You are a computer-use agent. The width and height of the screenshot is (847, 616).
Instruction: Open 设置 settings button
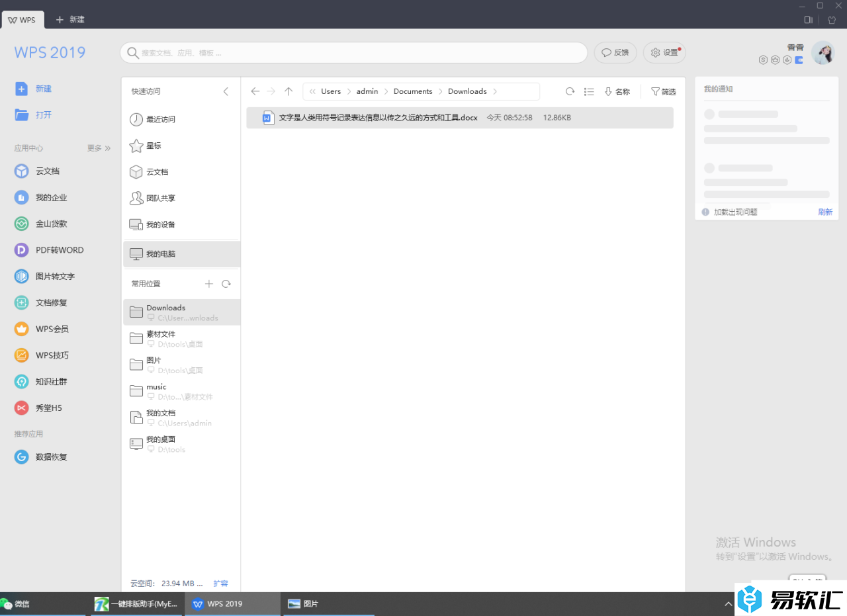(x=664, y=52)
